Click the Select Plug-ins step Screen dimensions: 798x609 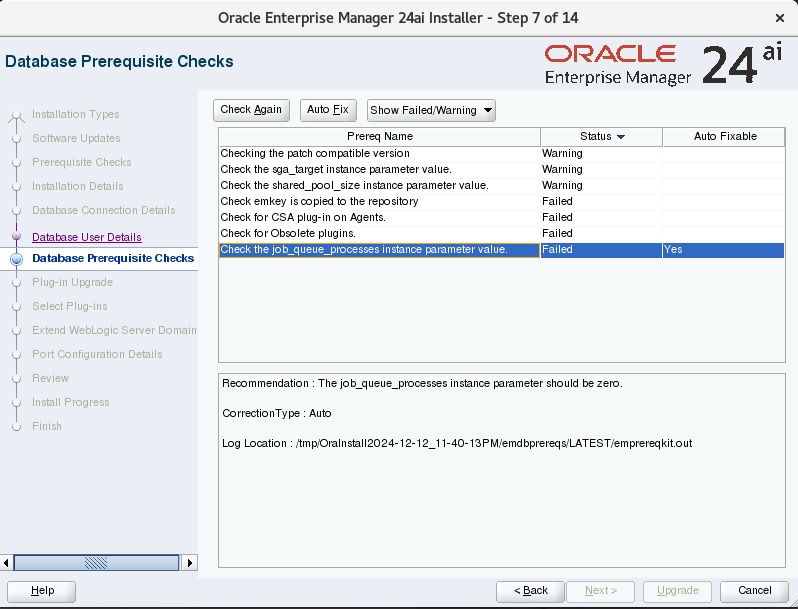70,306
